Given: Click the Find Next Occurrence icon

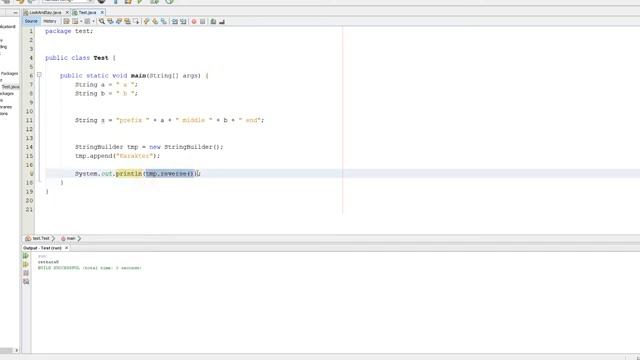Looking at the screenshot, I should click(x=119, y=21).
